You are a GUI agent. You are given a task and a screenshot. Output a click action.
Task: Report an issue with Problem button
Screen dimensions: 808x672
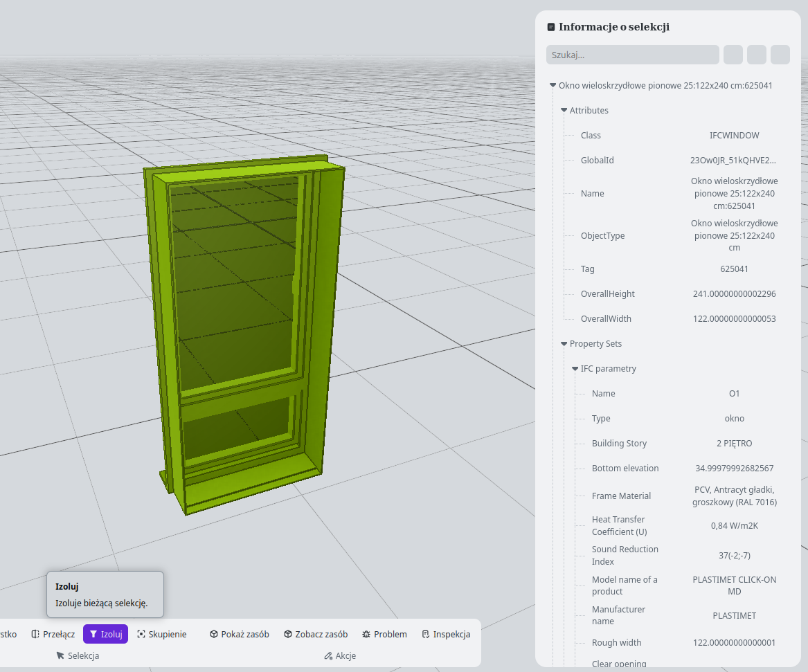[x=384, y=634]
